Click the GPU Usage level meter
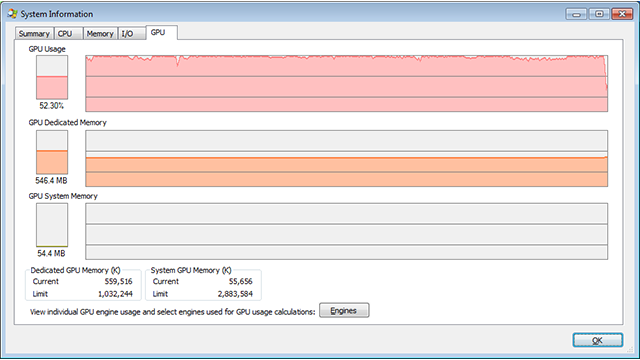Viewport: 640px width, 360px height. pos(52,78)
